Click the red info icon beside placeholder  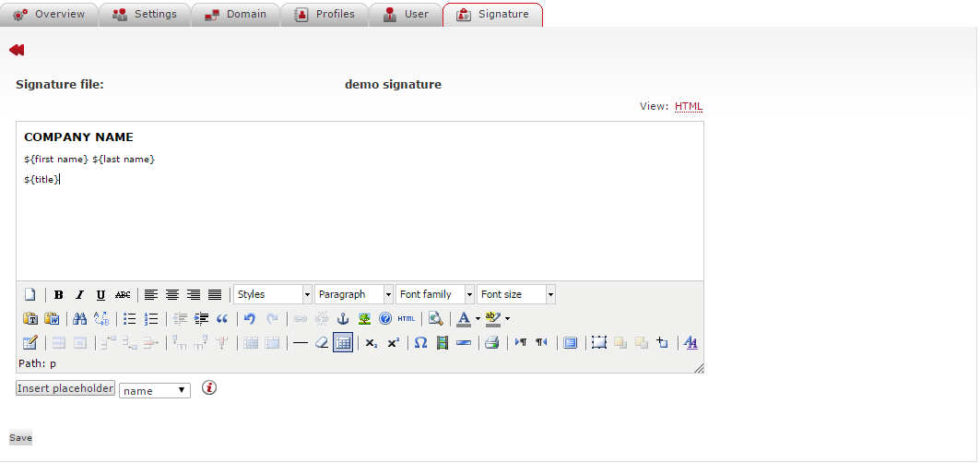pyautogui.click(x=209, y=388)
